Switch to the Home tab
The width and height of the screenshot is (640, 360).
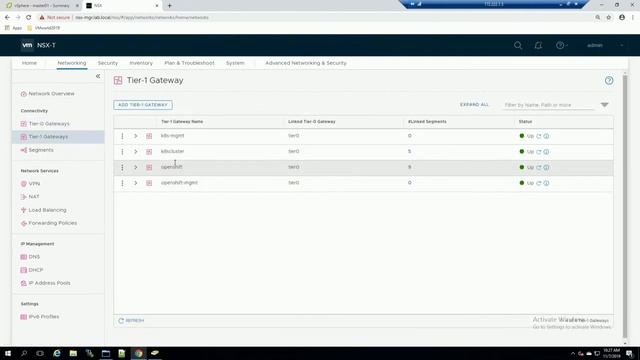(x=29, y=63)
